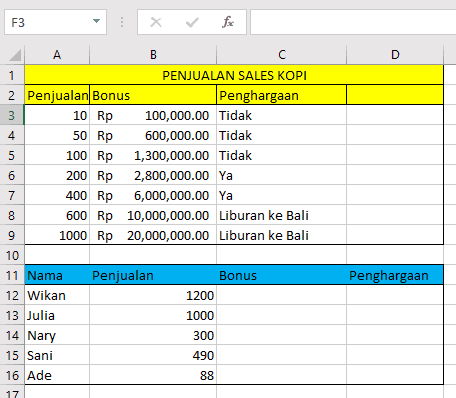Select the Wikan name cell
456x398 pixels.
[x=57, y=295]
